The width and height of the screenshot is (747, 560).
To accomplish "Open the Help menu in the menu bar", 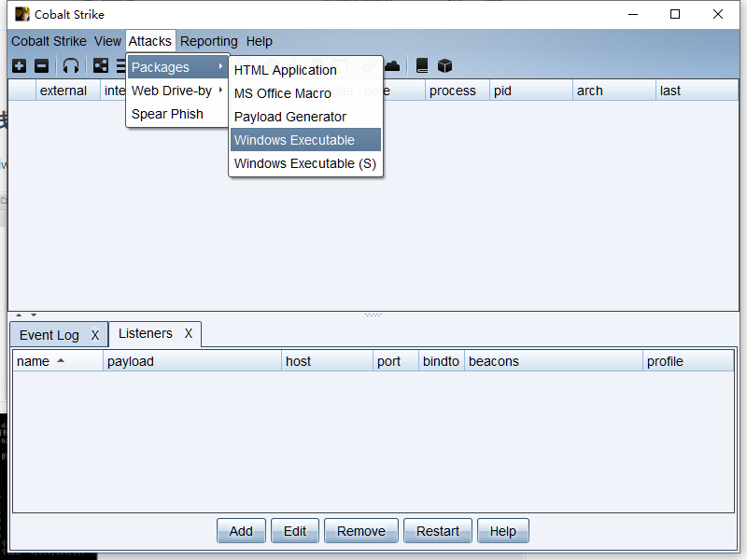I will coord(260,41).
